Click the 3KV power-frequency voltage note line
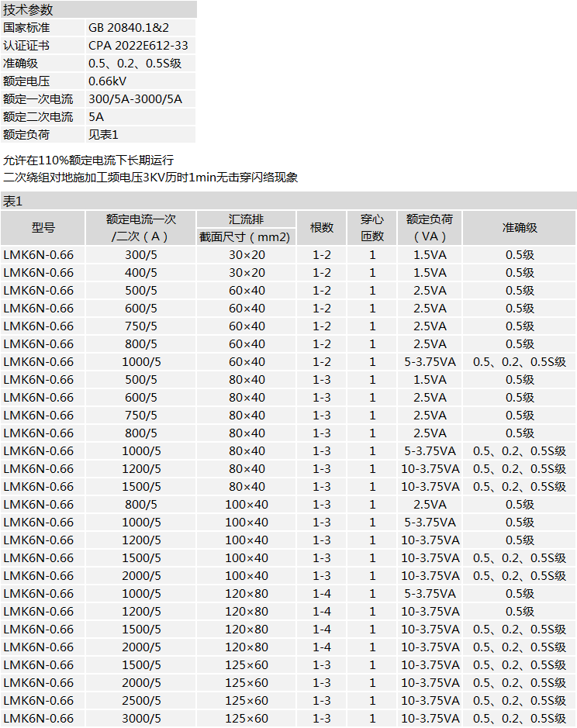577x728 pixels. coord(150,178)
